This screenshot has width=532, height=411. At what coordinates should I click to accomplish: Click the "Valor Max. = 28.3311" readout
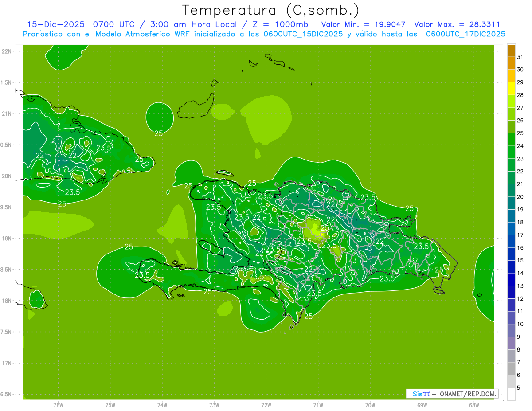tap(457, 24)
